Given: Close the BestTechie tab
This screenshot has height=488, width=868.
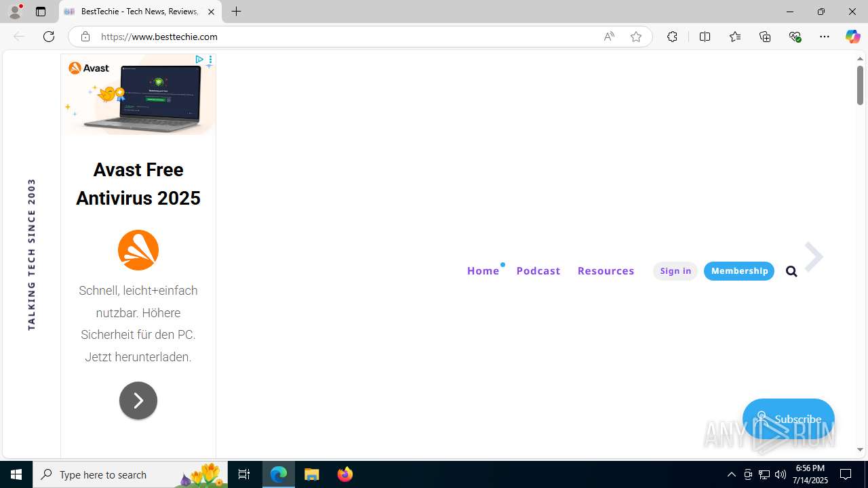Looking at the screenshot, I should coord(211,12).
